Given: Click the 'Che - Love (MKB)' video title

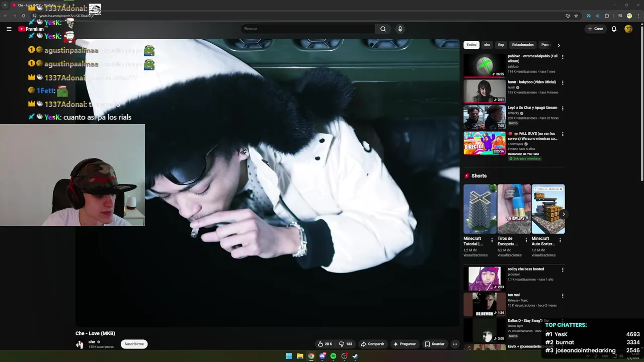Looking at the screenshot, I should click(95, 333).
